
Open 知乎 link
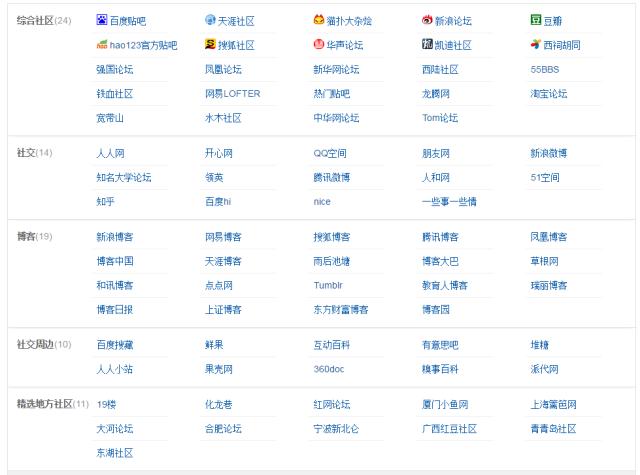click(105, 202)
